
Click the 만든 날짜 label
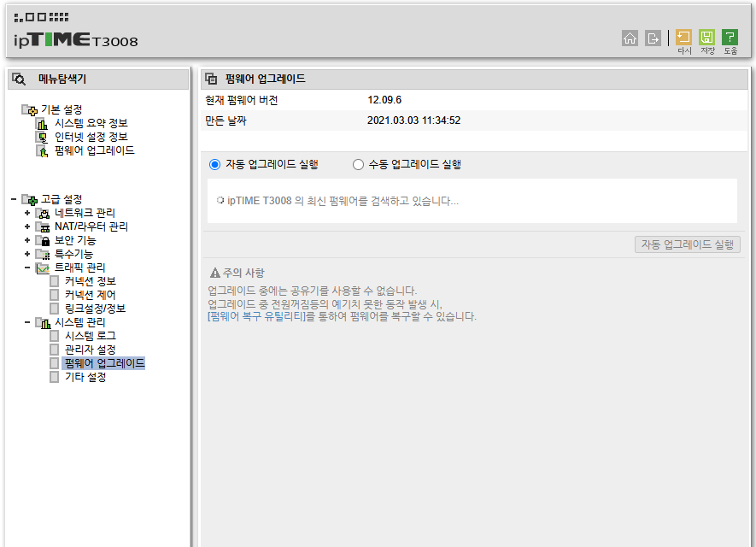(x=226, y=121)
